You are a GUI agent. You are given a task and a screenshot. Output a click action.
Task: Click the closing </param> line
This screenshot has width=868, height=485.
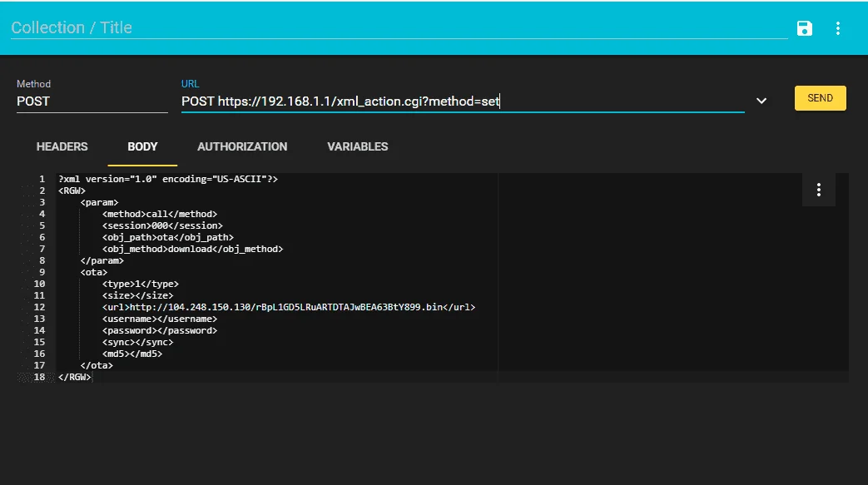102,260
